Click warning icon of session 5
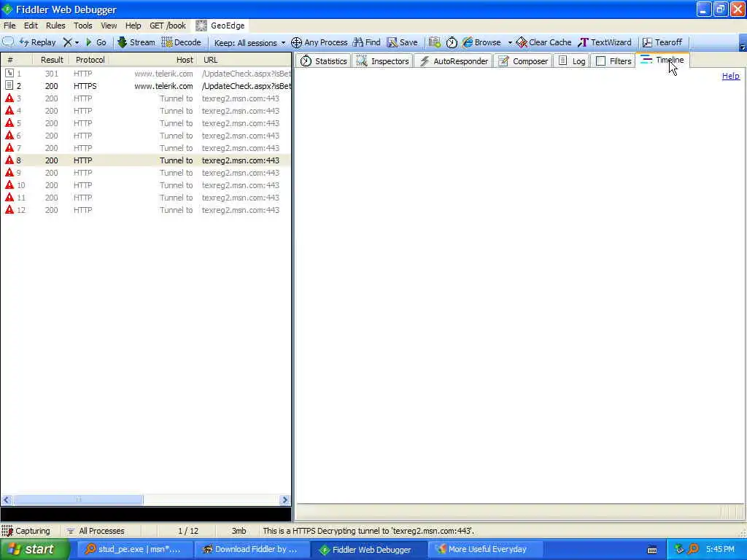This screenshot has width=747, height=560. [9, 123]
